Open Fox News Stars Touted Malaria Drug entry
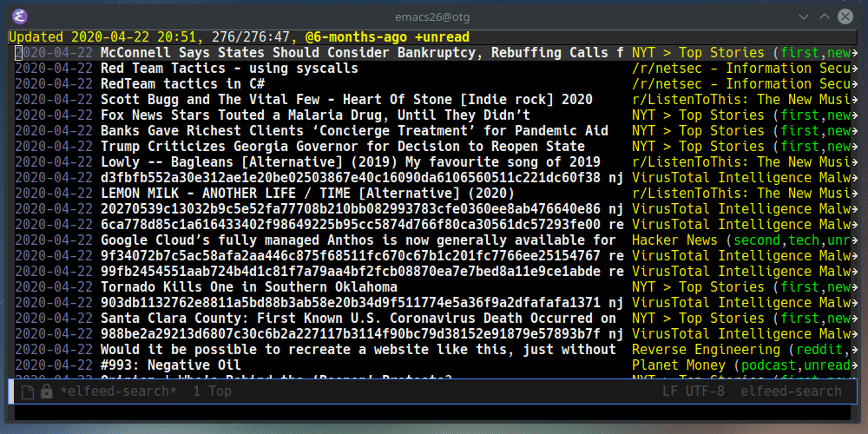Image resolution: width=868 pixels, height=434 pixels. pyautogui.click(x=315, y=115)
